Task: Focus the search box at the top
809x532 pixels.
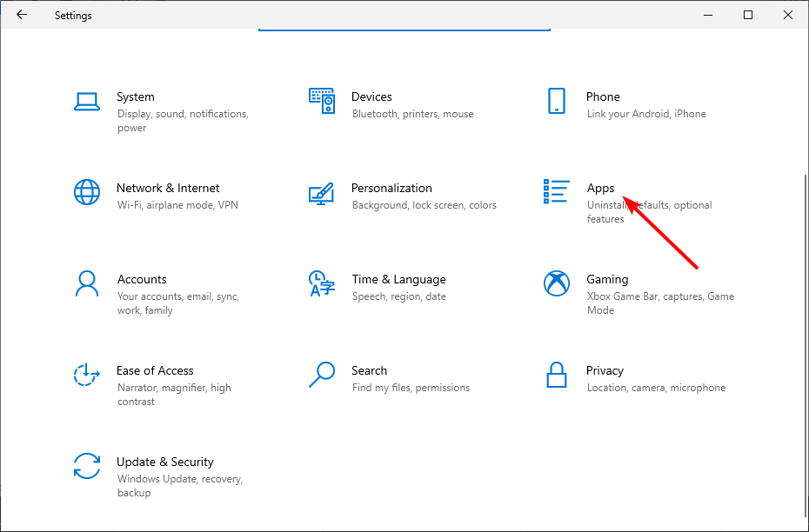Action: coord(404,26)
